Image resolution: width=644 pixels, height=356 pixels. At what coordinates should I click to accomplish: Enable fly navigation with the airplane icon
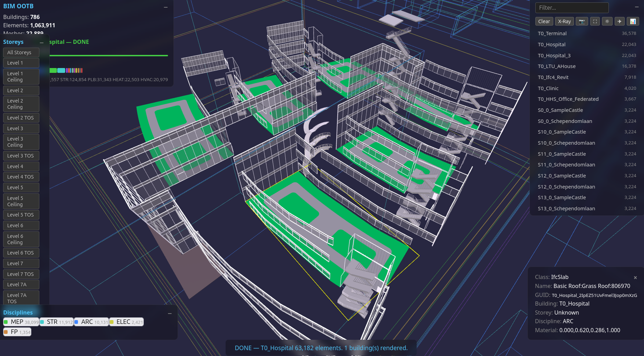620,21
